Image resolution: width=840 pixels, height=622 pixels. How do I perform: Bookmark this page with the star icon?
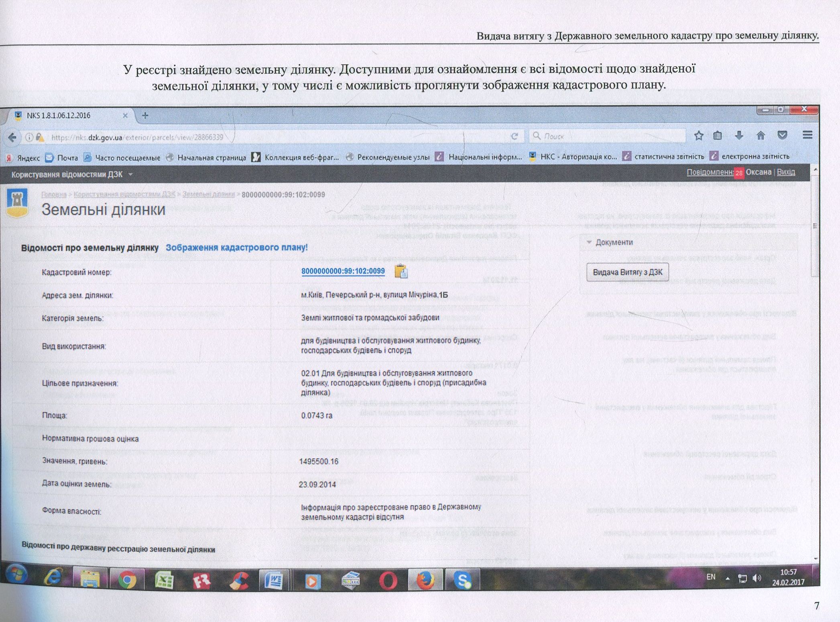point(698,136)
